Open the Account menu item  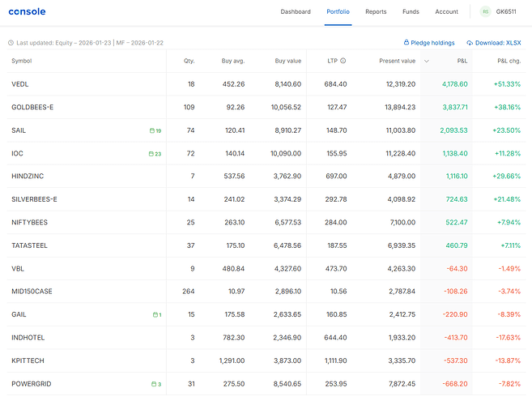click(446, 12)
